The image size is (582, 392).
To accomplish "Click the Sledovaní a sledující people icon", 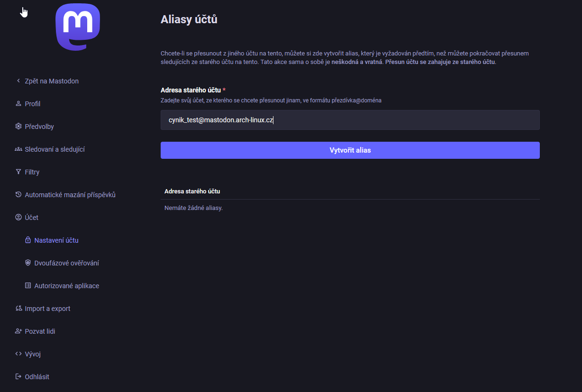I will (x=18, y=149).
